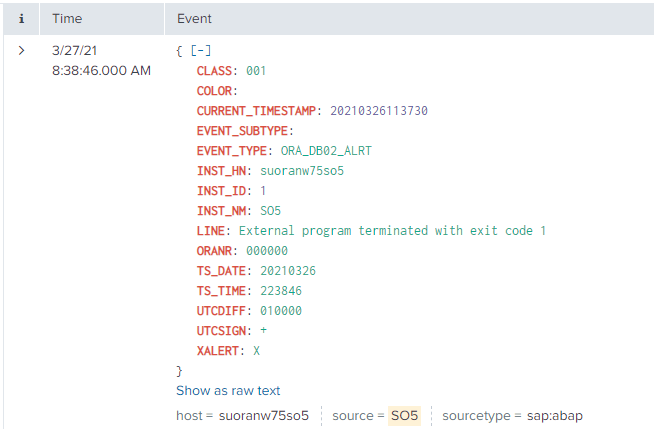Screen dimensions: 654x429
Task: Click the Time column header
Action: coord(68,18)
